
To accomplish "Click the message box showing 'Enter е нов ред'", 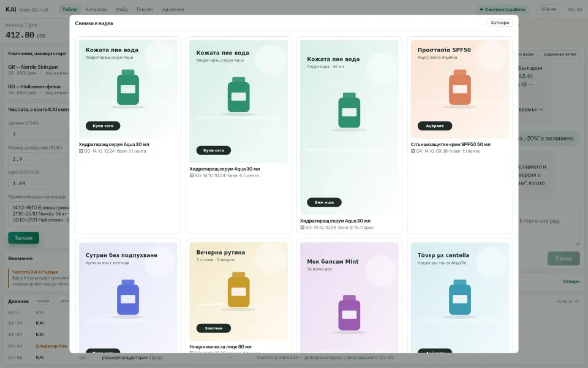I will pos(549,228).
